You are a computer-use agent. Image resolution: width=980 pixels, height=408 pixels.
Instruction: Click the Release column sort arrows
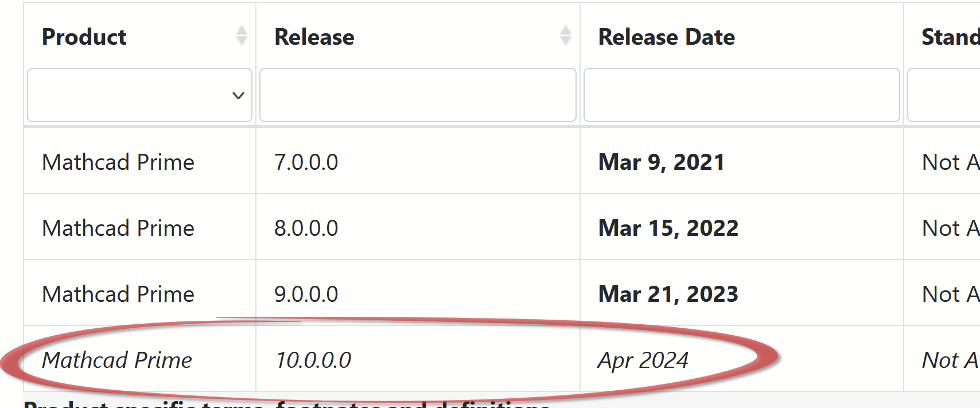pyautogui.click(x=565, y=36)
